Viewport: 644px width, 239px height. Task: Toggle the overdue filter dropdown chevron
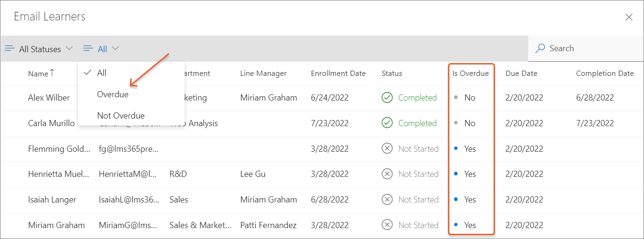coord(115,48)
